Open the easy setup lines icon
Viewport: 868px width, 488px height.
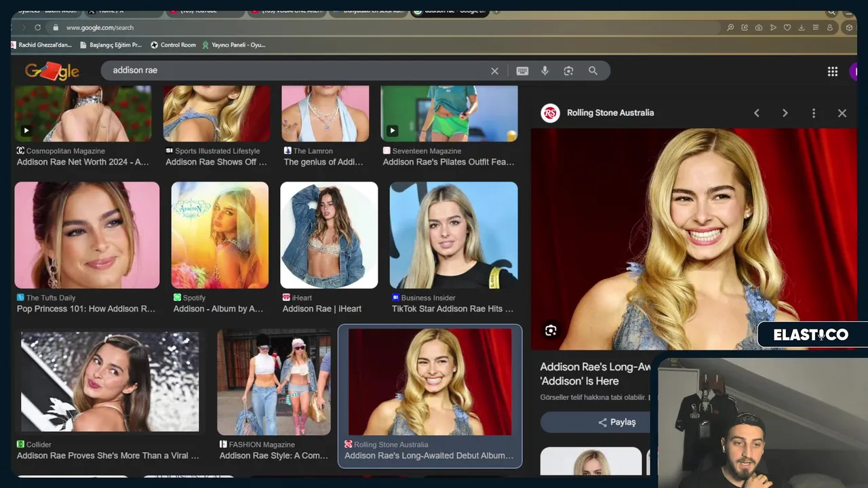(816, 28)
